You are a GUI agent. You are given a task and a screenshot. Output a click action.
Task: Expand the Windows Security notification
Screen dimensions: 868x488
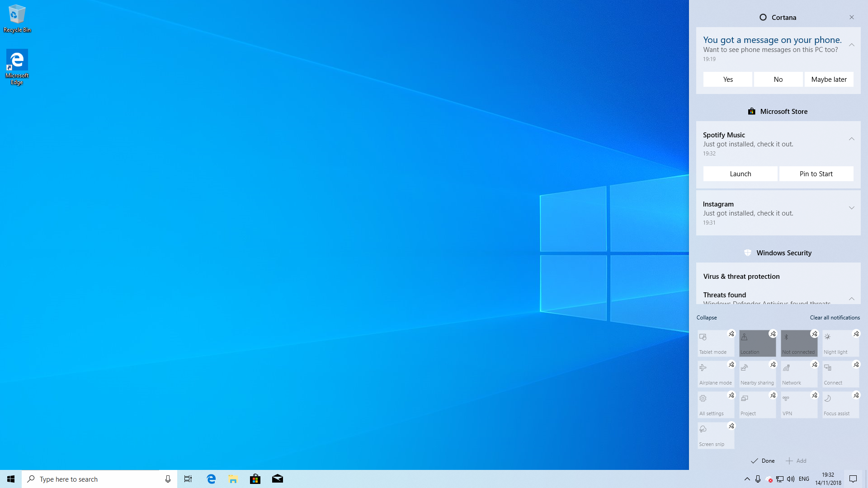[852, 299]
